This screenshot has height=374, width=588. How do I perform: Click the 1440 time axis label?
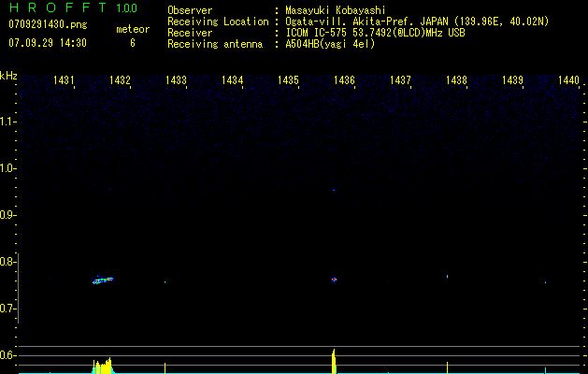pos(568,79)
